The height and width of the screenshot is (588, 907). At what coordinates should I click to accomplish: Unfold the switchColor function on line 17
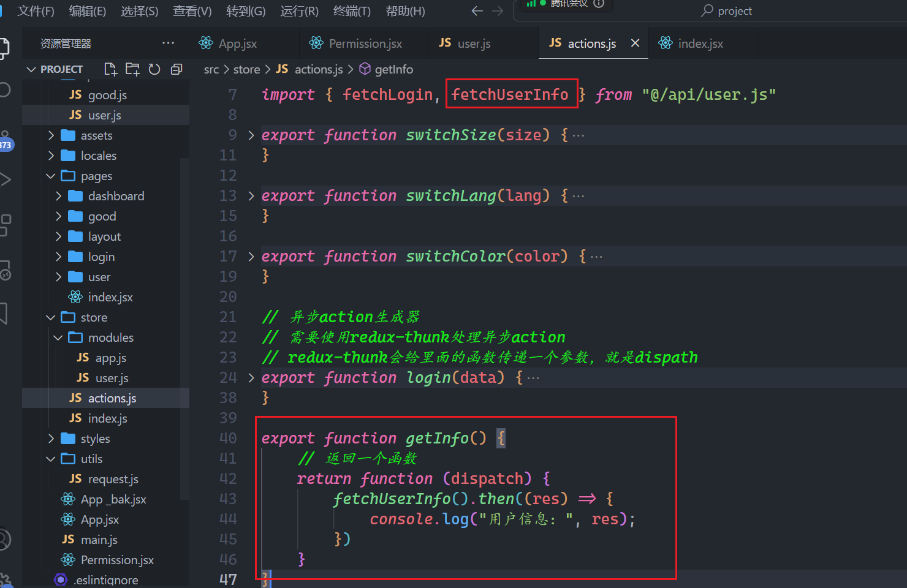(x=251, y=256)
